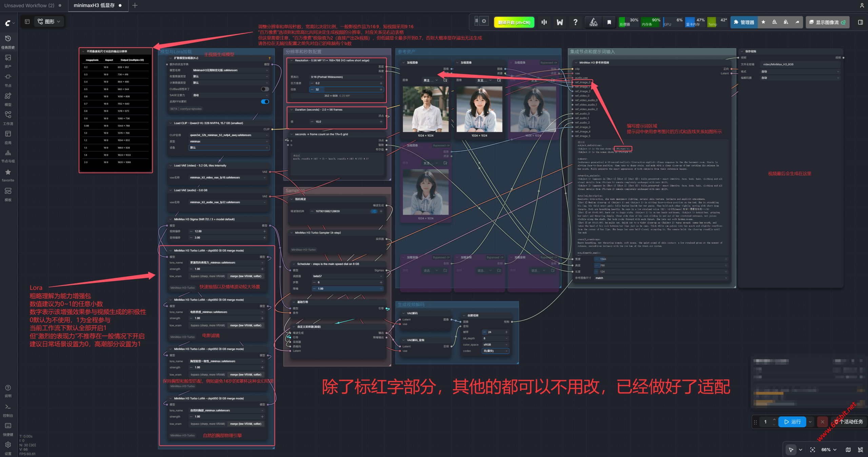868x457 pixels.
Task: Open the 调度器 beta57 dropdown
Action: click(348, 276)
